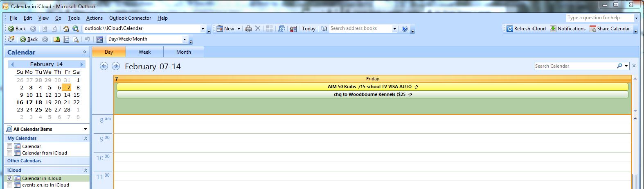
Task: Click the outlook:\\iCloud\Calendar address field
Action: (x=142, y=29)
